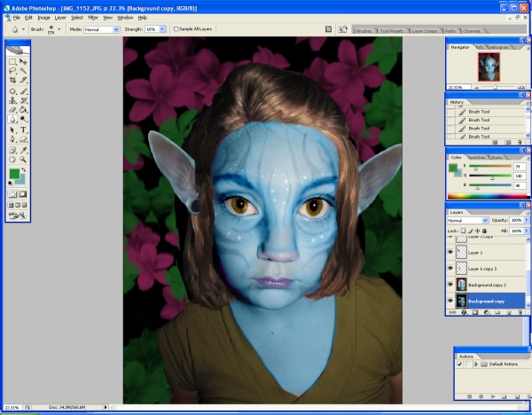Enable Sample All Layers checkbox
Screen dimensions: 532x415
click(176, 29)
